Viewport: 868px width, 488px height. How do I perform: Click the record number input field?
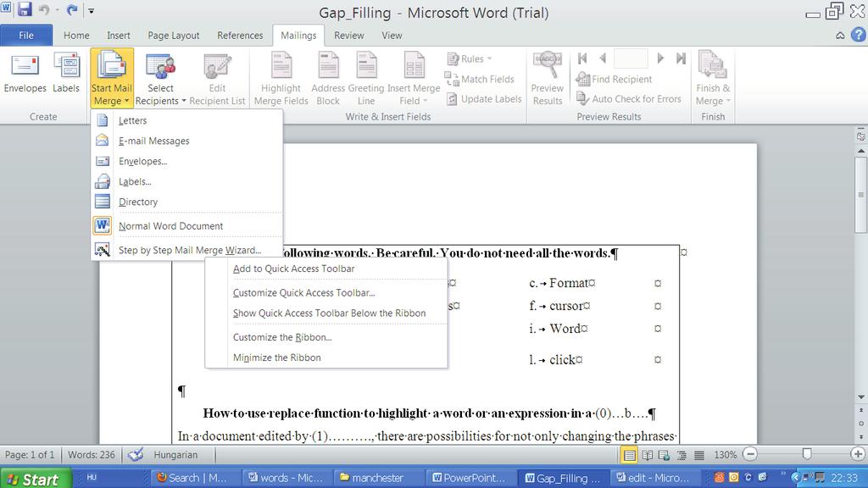pos(631,58)
